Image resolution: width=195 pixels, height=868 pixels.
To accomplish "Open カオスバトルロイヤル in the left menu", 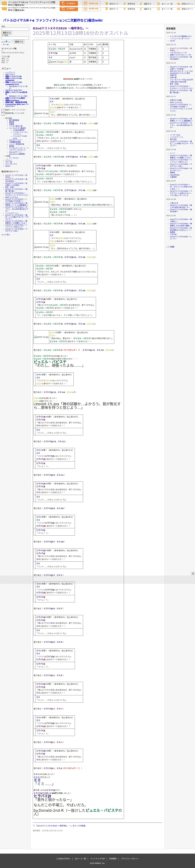I will pos(14,90).
